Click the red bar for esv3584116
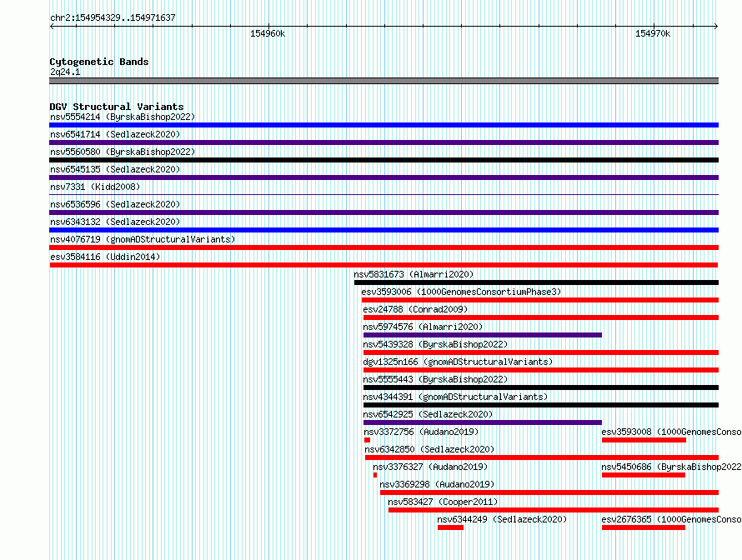Screen dimensions: 742x560 pyautogui.click(x=384, y=265)
